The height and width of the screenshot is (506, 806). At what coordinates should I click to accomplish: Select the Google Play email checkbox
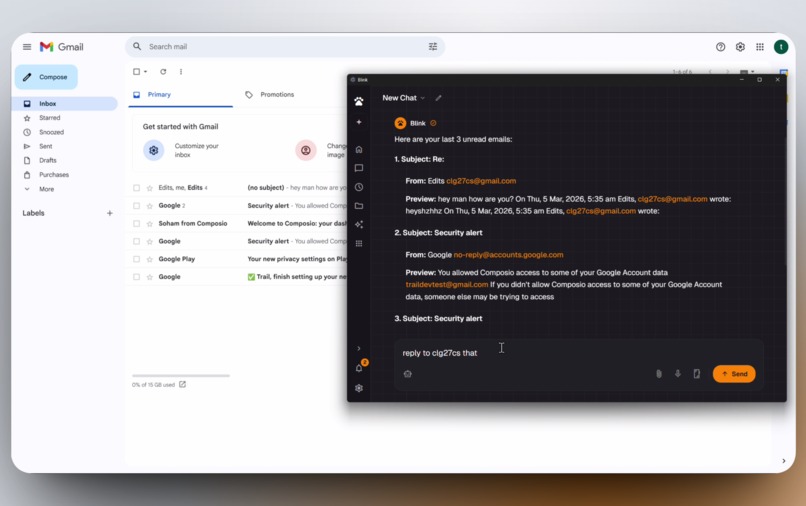136,259
